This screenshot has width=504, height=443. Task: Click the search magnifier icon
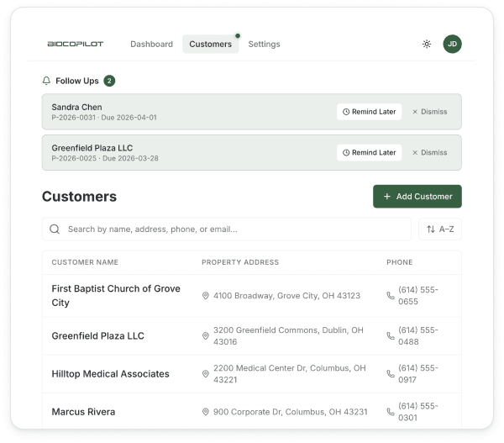pos(55,229)
